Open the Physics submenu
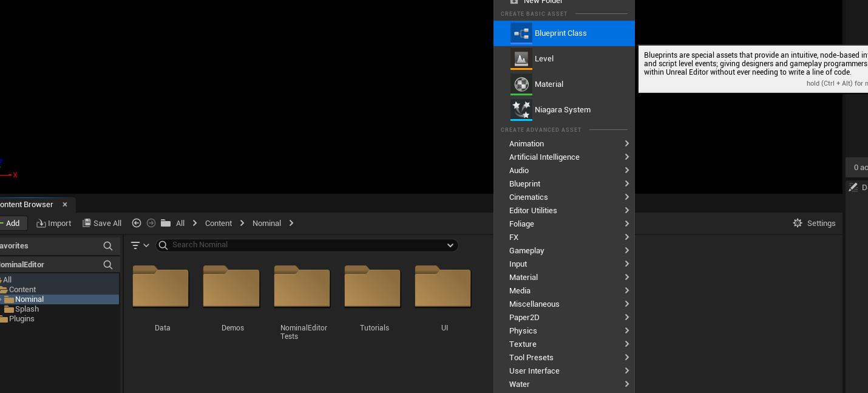The height and width of the screenshot is (393, 868). 564,331
